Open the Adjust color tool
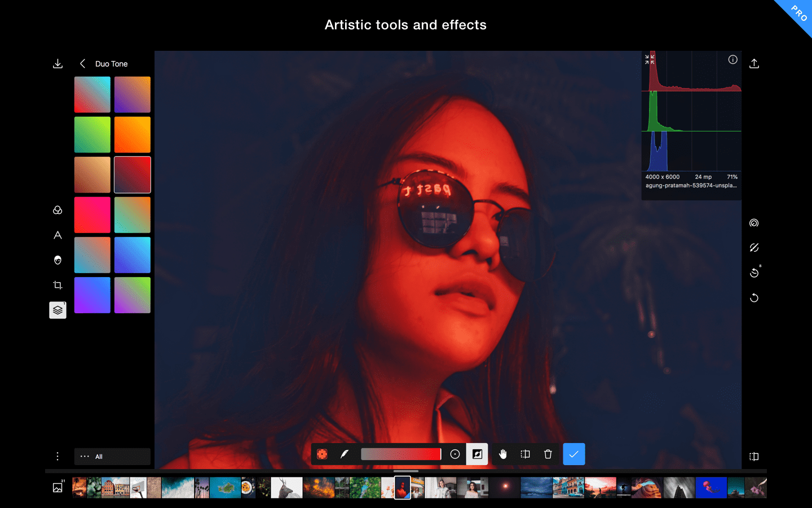 (58, 210)
